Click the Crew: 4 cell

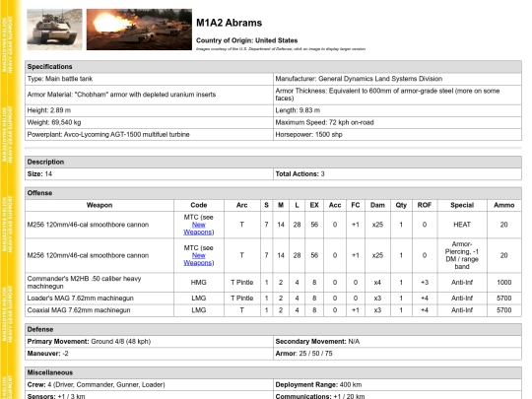[x=150, y=385]
